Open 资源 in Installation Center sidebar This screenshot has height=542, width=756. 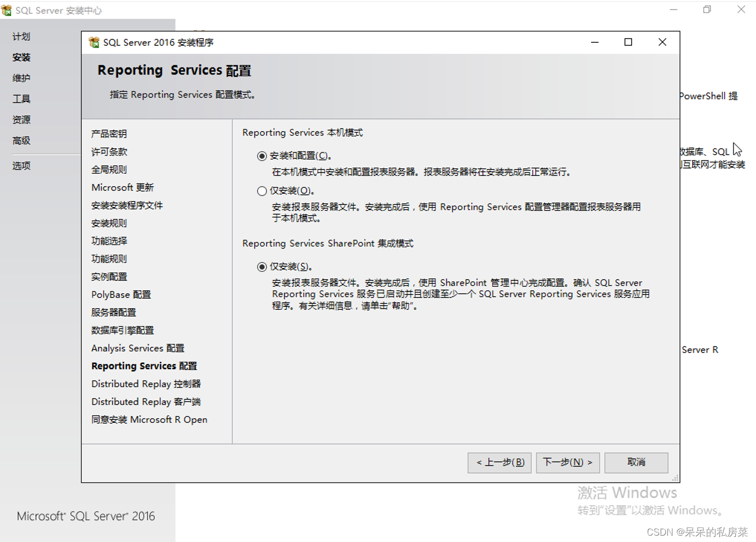point(22,120)
